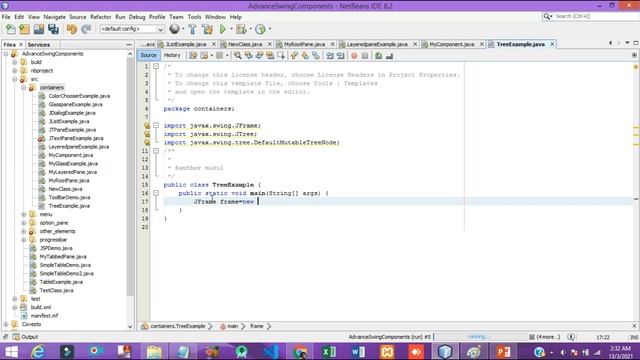Image resolution: width=640 pixels, height=360 pixels.
Task: Switch to the MyRootPane.java tab
Action: pyautogui.click(x=304, y=44)
